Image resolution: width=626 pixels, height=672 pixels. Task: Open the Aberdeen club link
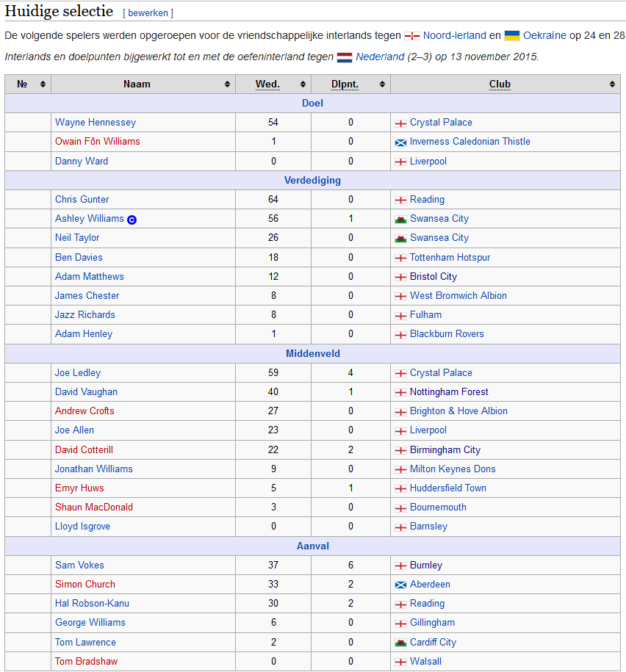[x=430, y=584]
